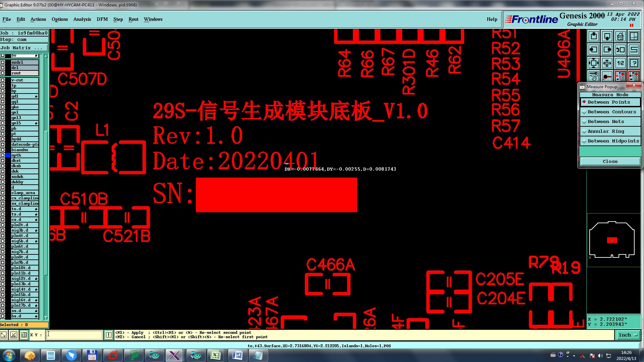
Task: Toggle checkbox for the gko layer
Action: point(3,107)
